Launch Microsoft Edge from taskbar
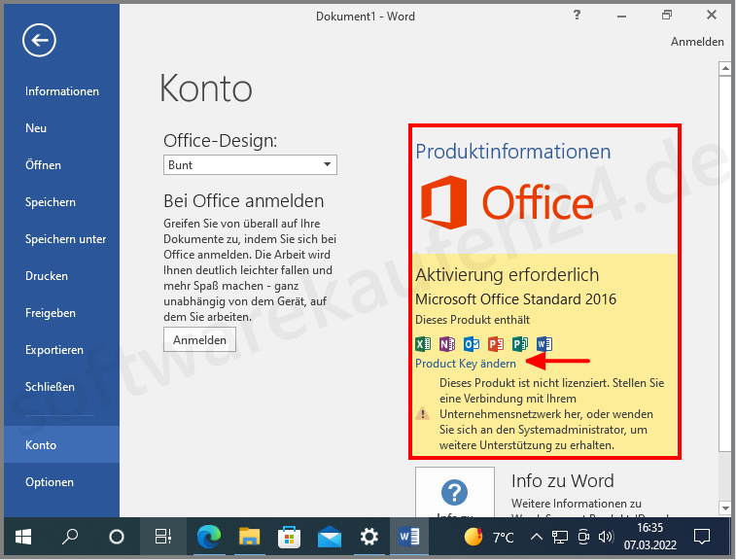The width and height of the screenshot is (736, 560). point(209,537)
